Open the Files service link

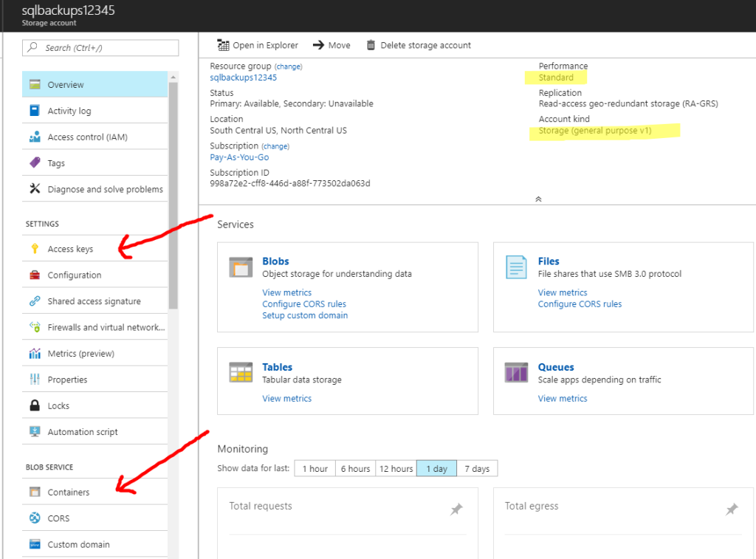click(549, 261)
